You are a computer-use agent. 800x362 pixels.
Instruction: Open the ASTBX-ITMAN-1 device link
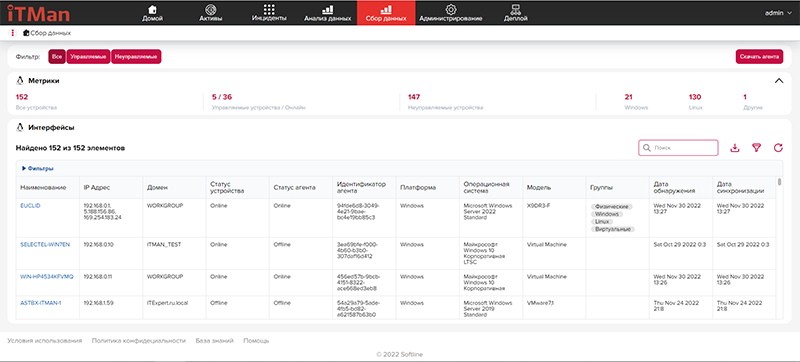coord(41,303)
